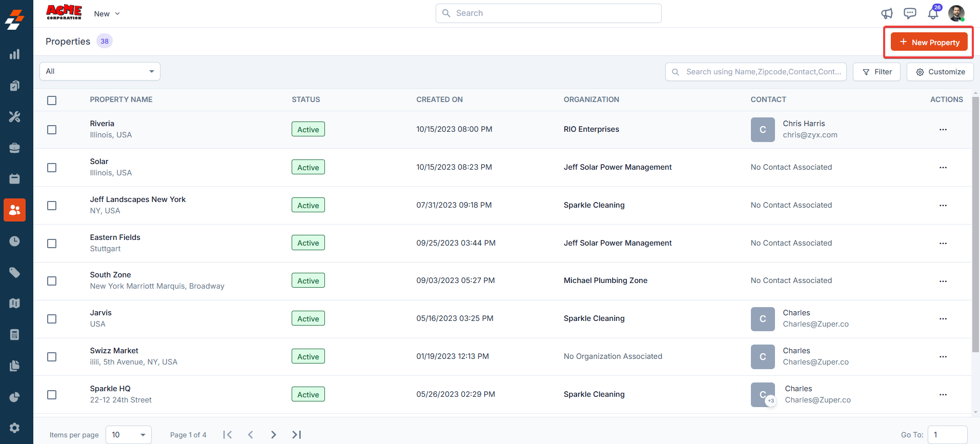The image size is (980, 444).
Task: Open the dashboard bar chart sidebar icon
Action: [14, 54]
